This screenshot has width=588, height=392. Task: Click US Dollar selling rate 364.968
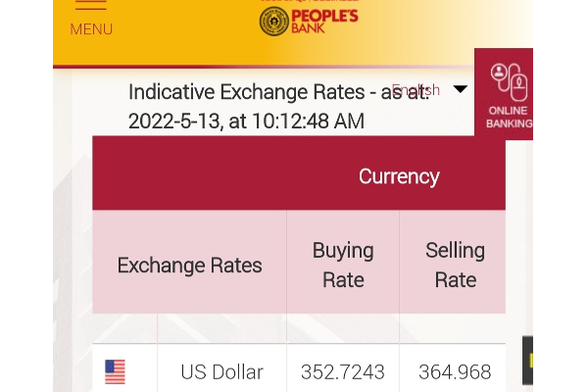click(x=455, y=372)
